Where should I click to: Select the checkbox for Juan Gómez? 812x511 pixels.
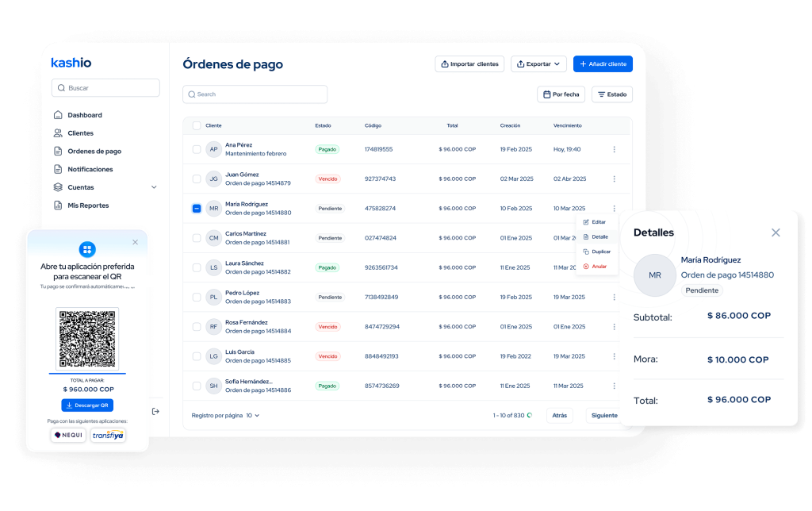(197, 179)
